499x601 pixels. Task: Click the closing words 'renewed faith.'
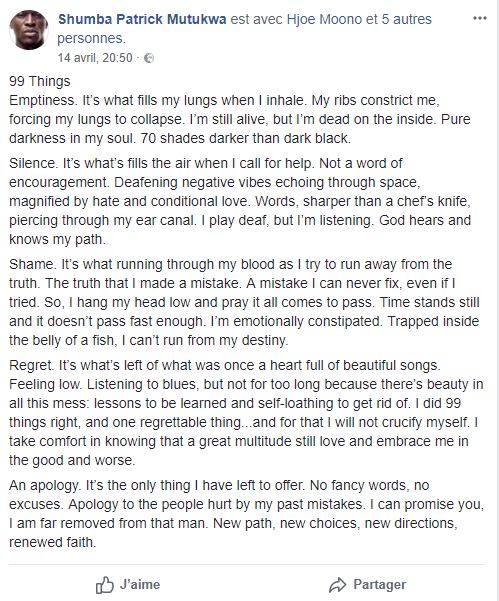tap(53, 542)
